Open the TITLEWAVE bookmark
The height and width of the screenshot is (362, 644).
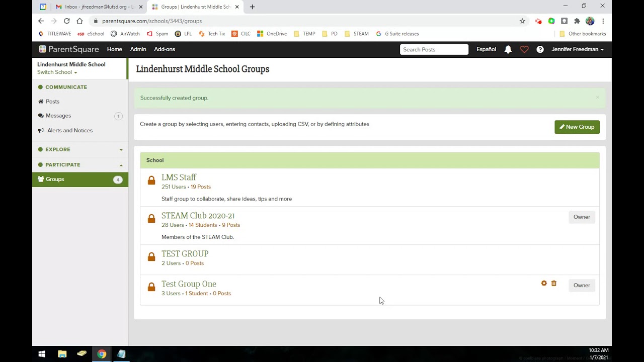[x=55, y=34]
